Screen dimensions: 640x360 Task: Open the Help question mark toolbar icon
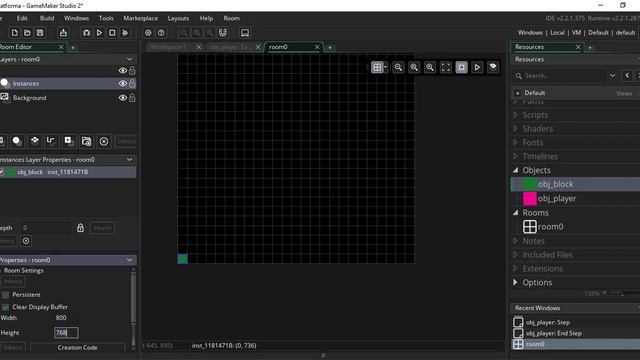[161, 33]
